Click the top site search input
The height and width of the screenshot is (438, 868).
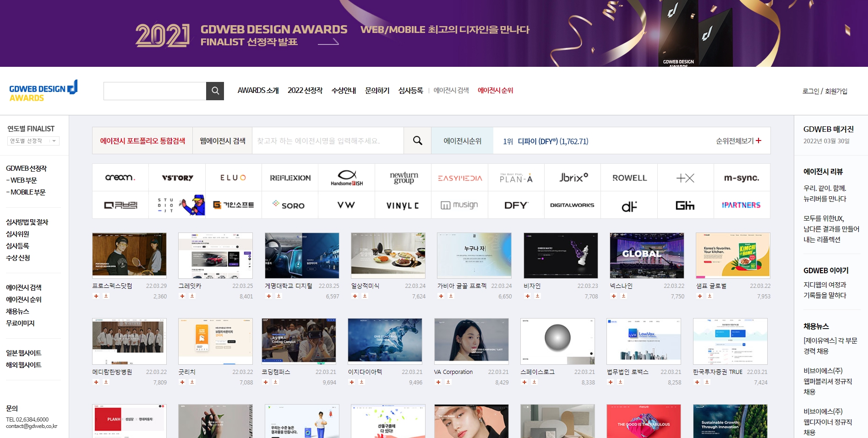[155, 91]
